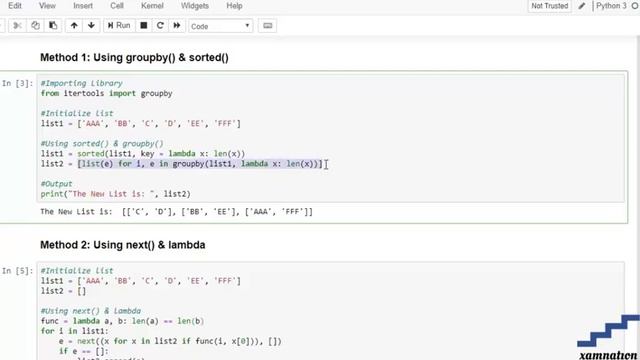Select the In [3] cell prompt
The height and width of the screenshot is (360, 640).
point(17,83)
